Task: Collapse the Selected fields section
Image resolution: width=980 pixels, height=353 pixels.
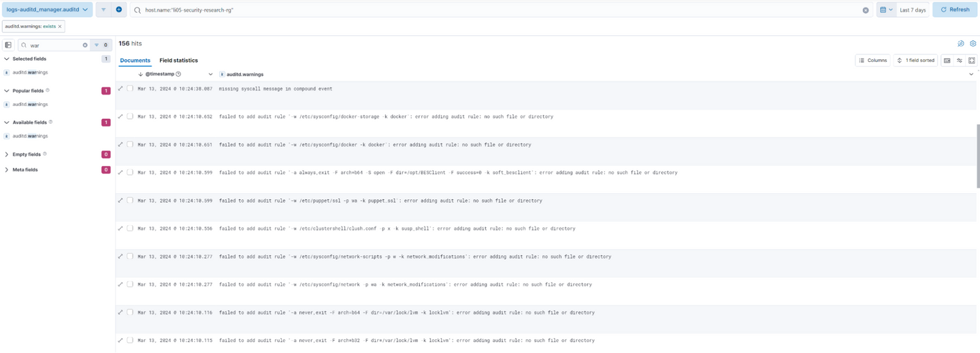Action: (7, 59)
